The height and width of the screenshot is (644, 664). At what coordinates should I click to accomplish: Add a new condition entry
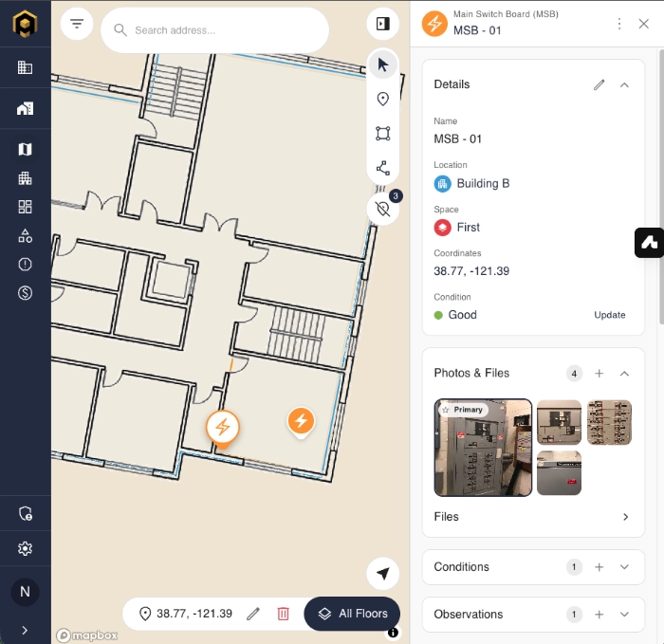tap(599, 567)
